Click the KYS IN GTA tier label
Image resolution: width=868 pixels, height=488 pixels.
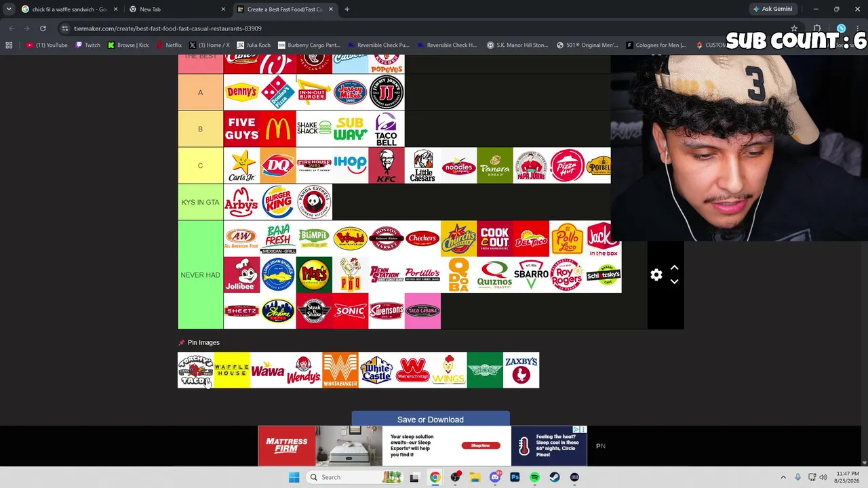[x=200, y=202]
